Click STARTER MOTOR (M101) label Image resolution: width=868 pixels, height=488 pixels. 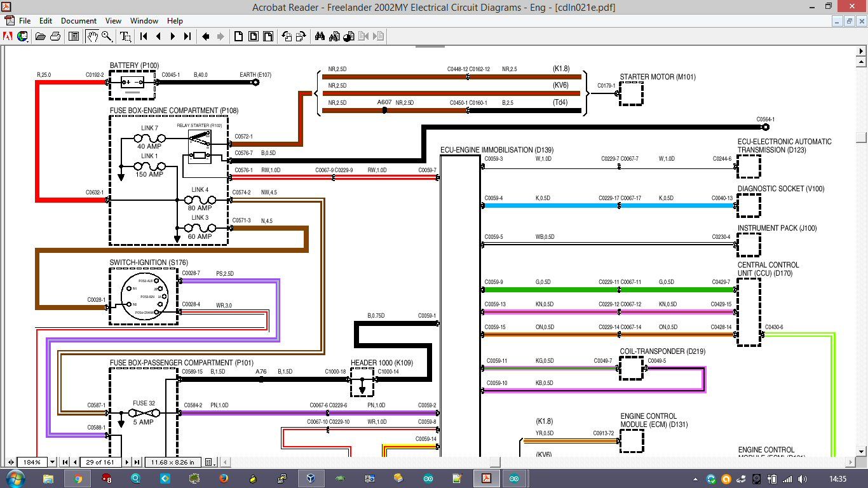point(658,77)
